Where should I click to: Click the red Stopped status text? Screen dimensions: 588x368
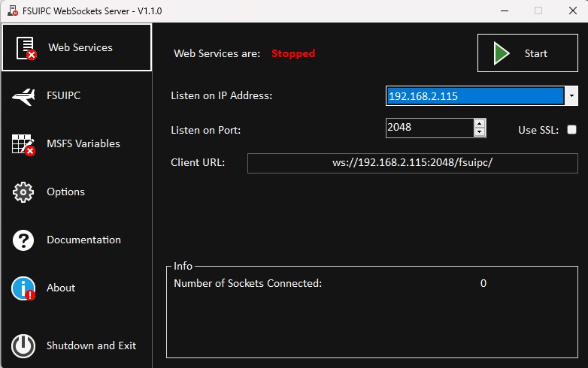293,53
